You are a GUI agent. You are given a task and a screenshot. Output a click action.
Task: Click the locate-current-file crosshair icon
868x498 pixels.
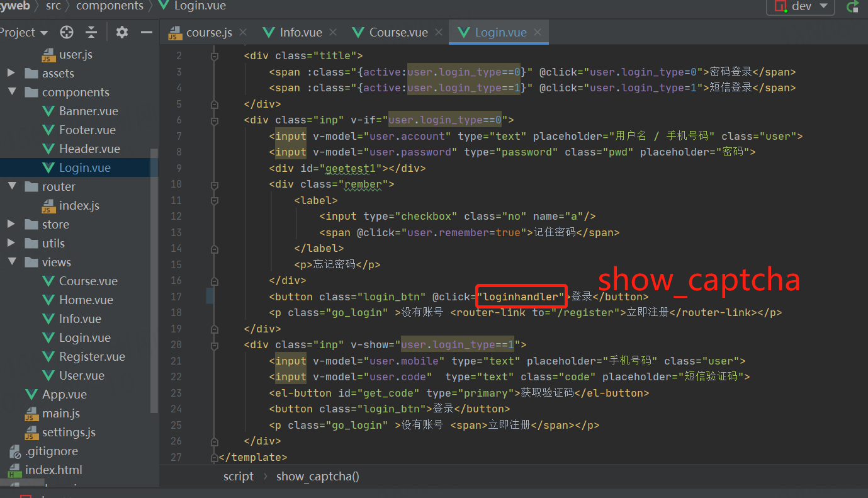[67, 32]
